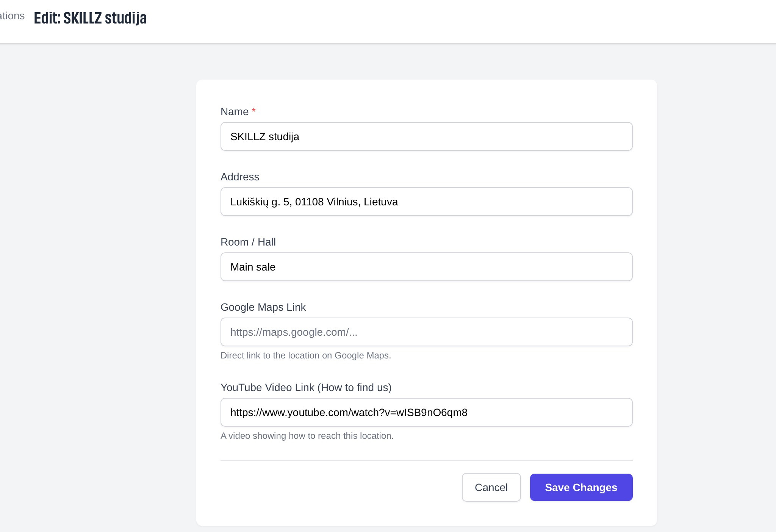Click into the YouTube Video Link input
The height and width of the screenshot is (532, 776).
click(x=426, y=412)
